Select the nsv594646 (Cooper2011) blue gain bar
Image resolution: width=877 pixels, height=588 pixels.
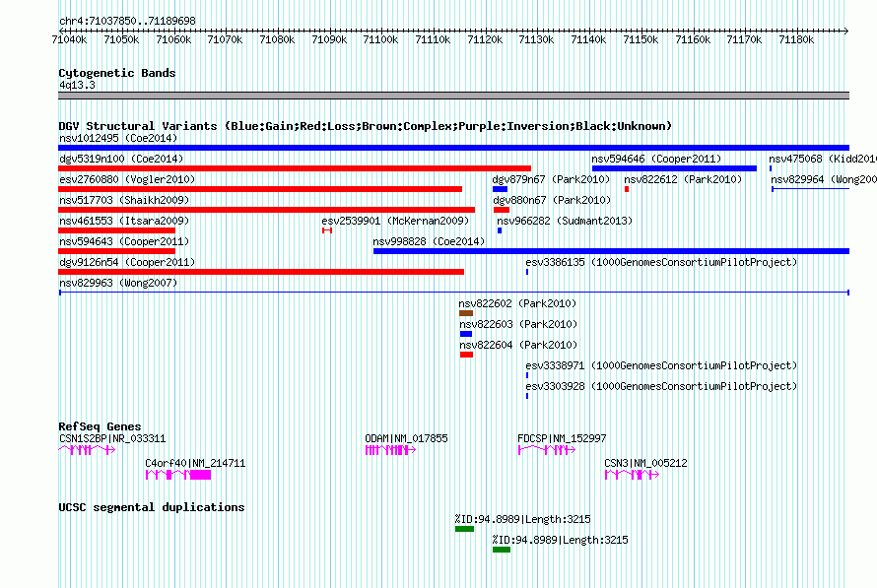(674, 168)
